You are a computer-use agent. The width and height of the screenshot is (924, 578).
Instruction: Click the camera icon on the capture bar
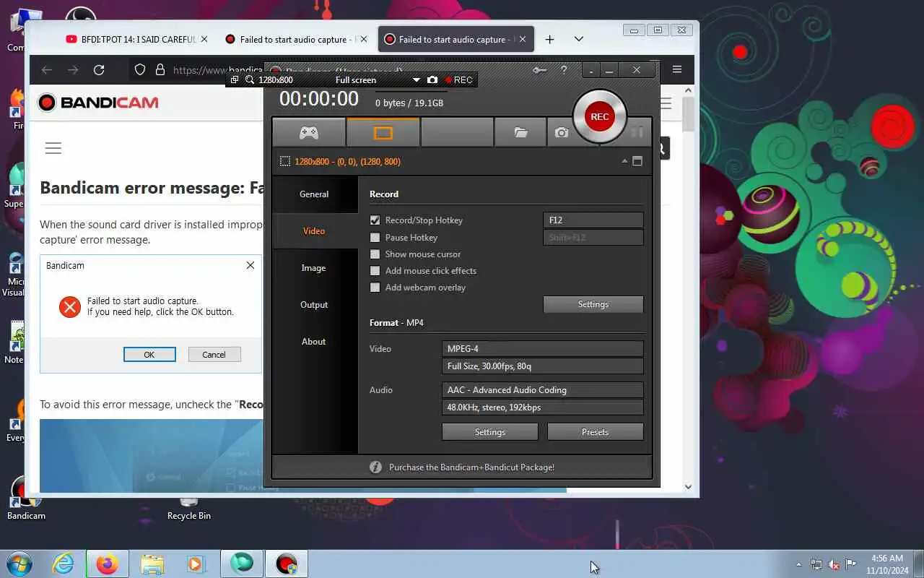(x=432, y=79)
